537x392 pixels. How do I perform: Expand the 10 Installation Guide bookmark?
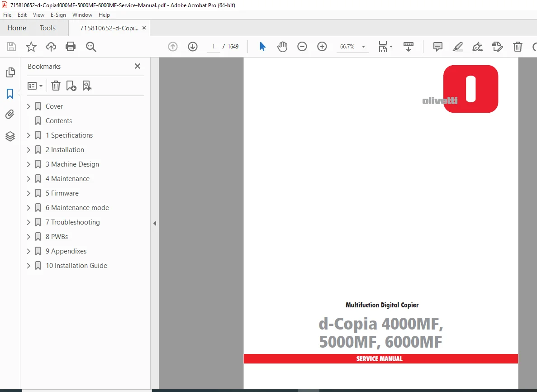point(29,266)
